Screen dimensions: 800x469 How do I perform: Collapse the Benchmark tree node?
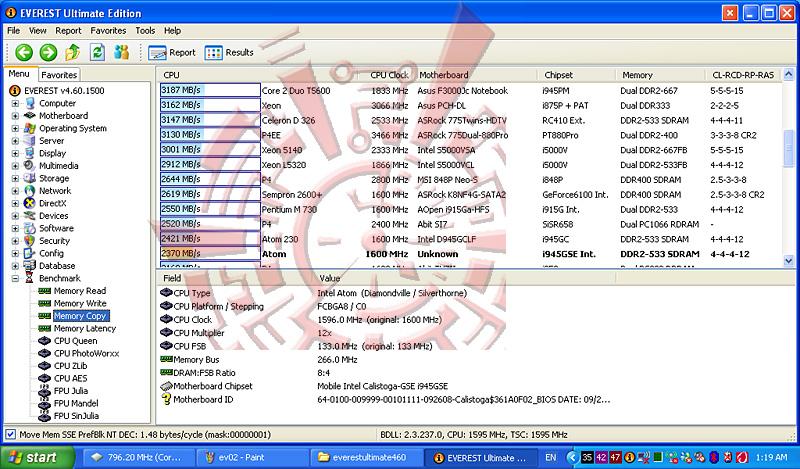[x=15, y=278]
